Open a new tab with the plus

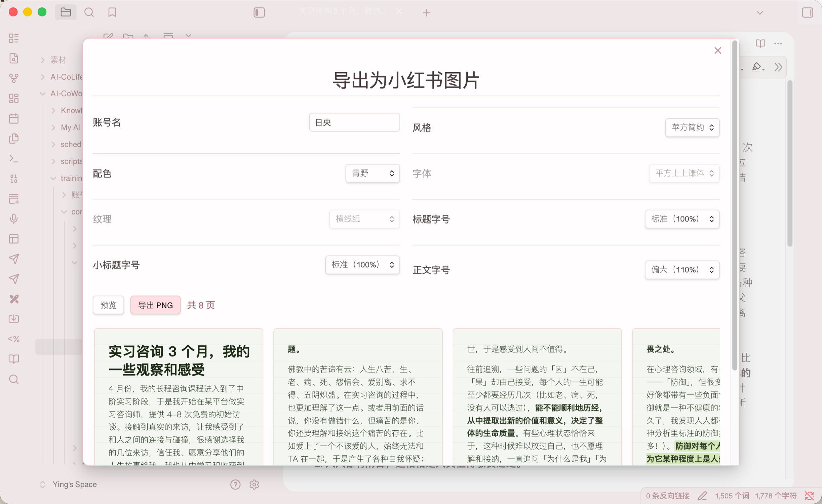point(427,13)
